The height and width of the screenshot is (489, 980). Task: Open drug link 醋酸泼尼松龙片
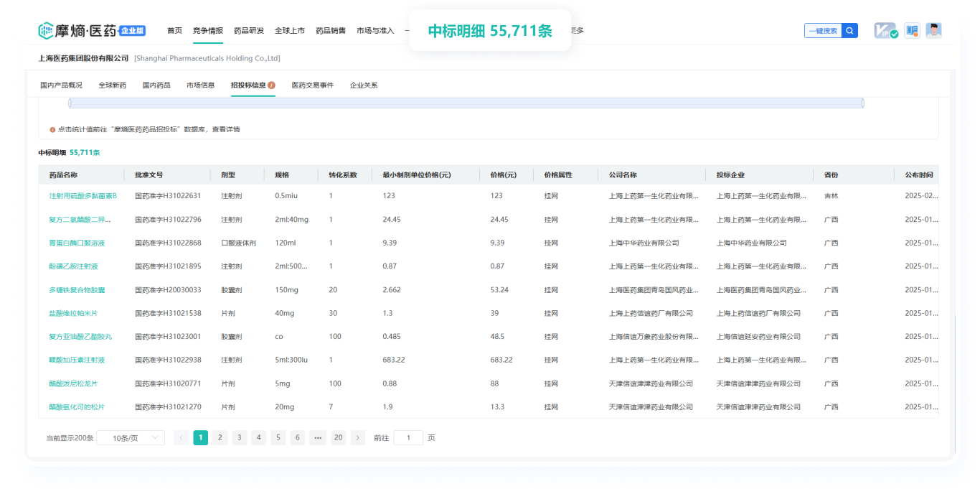pyautogui.click(x=73, y=383)
